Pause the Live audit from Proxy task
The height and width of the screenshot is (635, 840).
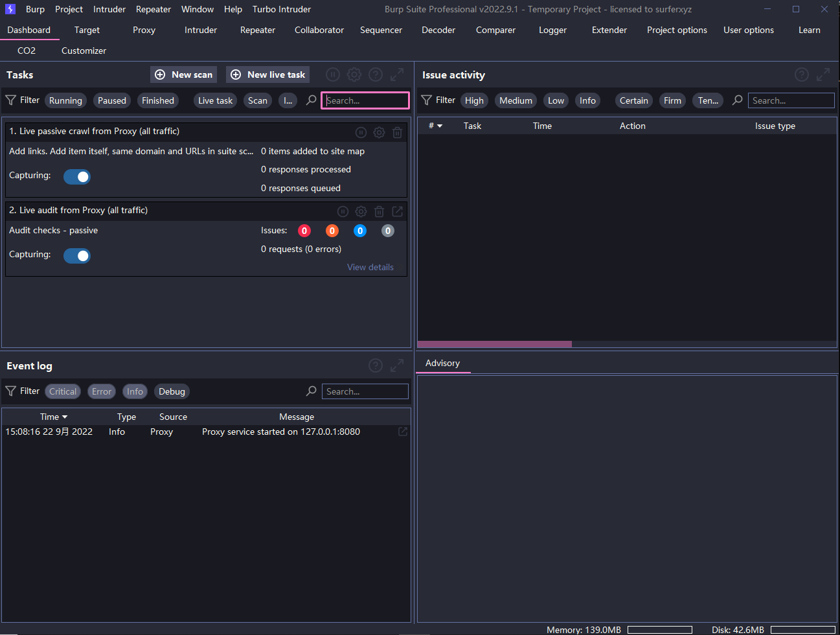pos(343,211)
